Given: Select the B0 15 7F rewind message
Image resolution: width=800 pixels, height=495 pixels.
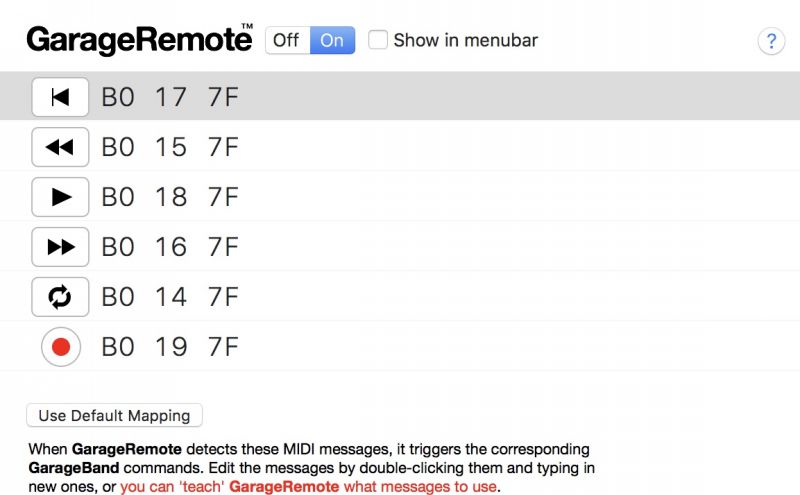Looking at the screenshot, I should point(170,147).
